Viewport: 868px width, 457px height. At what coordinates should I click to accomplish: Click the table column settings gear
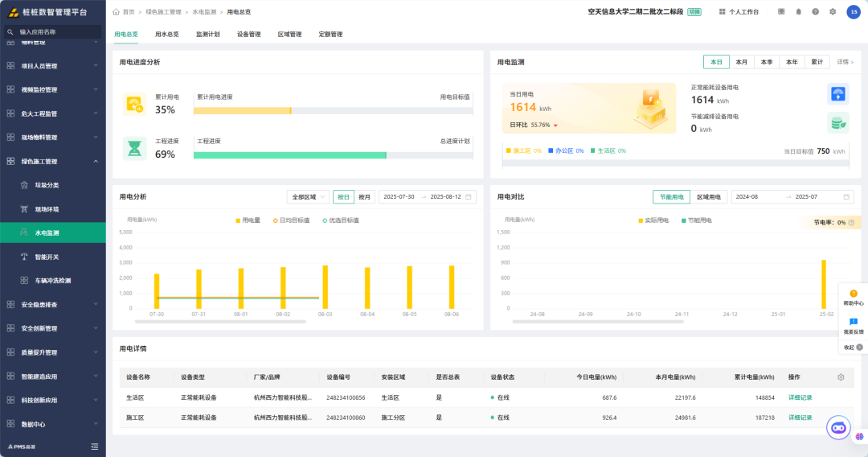pos(841,377)
